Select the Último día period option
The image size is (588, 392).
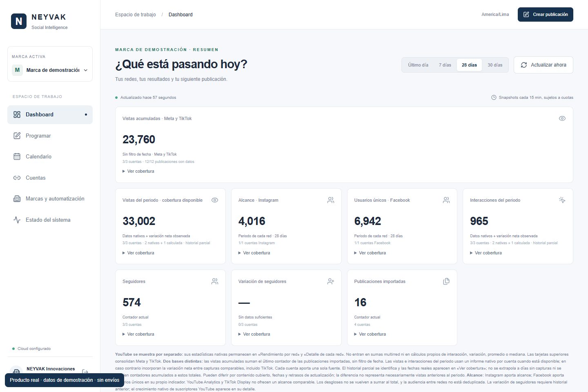tap(418, 65)
